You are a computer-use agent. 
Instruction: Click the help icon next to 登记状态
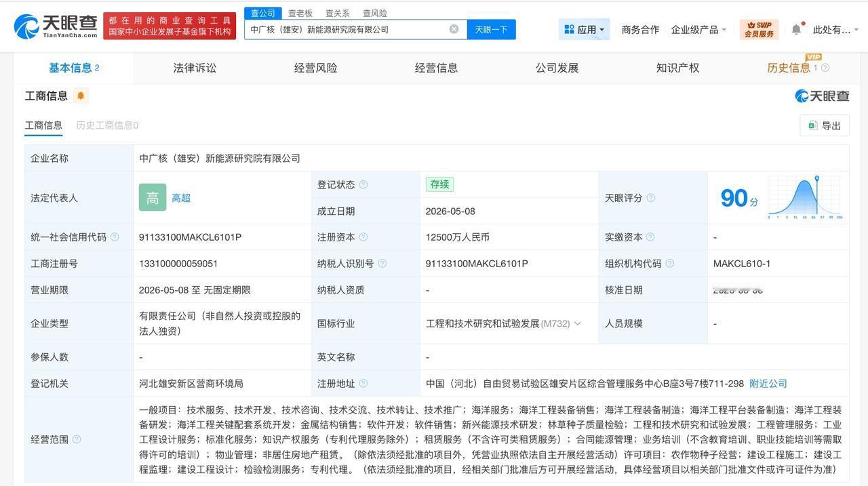tap(363, 184)
